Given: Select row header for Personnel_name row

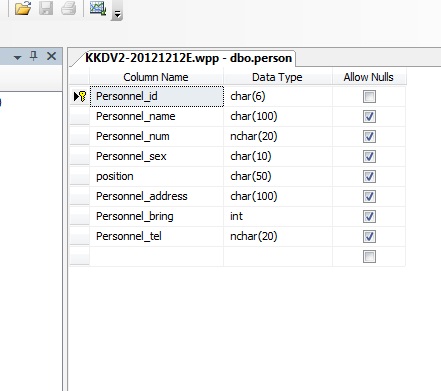Looking at the screenshot, I should pyautogui.click(x=80, y=117).
